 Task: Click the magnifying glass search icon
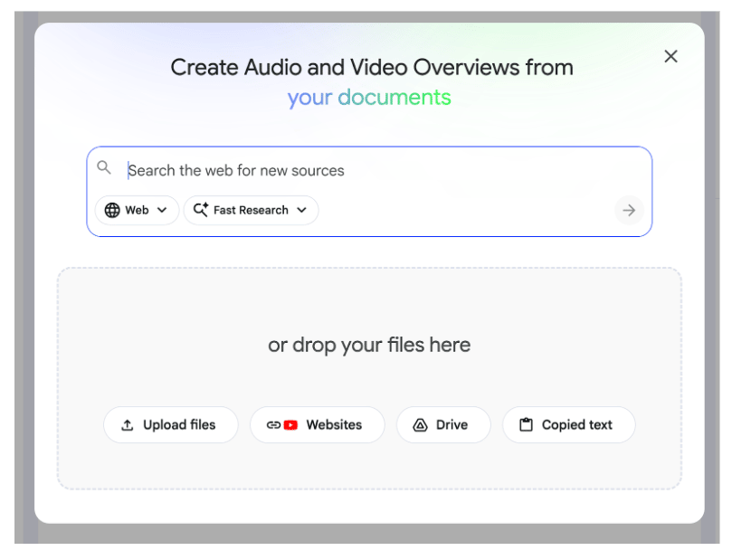click(105, 168)
